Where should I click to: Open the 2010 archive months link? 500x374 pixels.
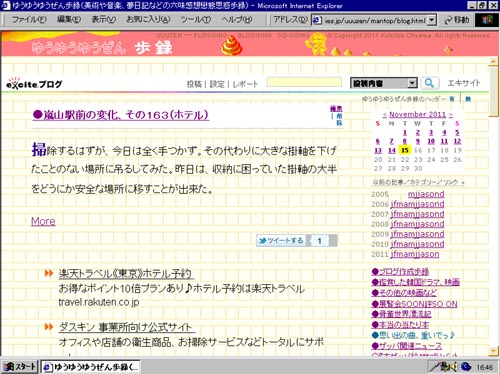point(417,244)
